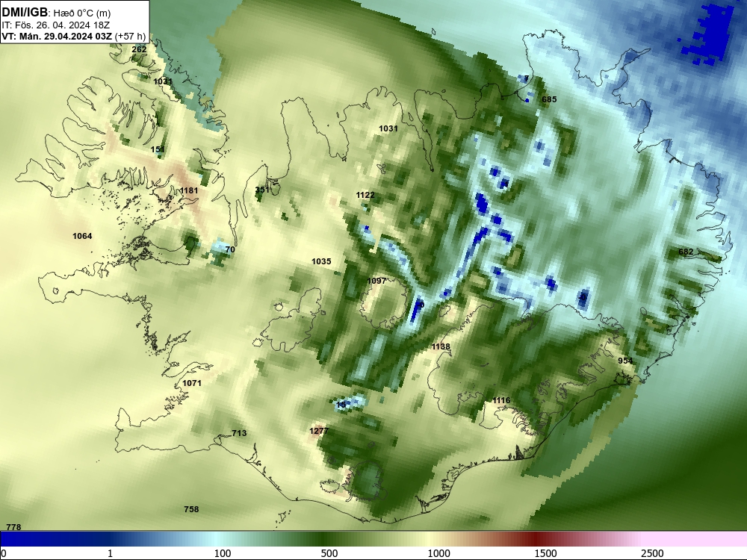Select the 1097 value label

[376, 281]
